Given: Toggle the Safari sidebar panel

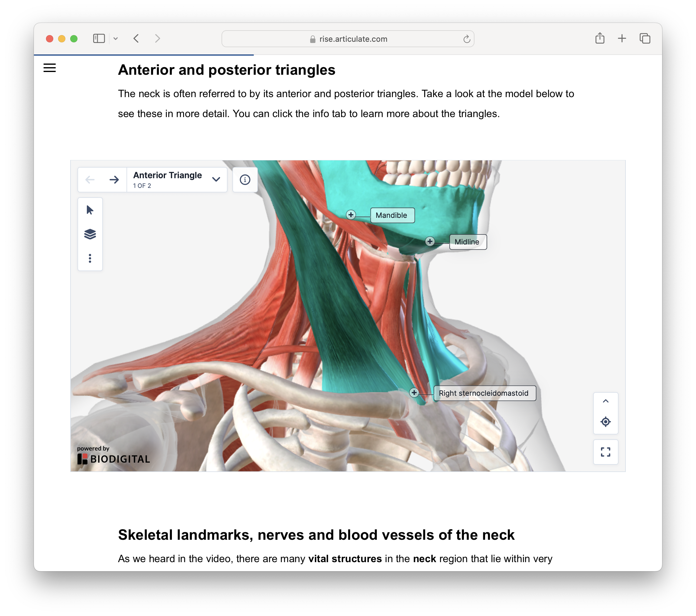Looking at the screenshot, I should 99,38.
